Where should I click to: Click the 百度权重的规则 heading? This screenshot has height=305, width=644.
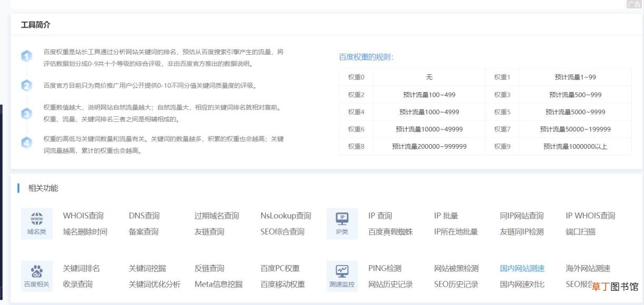366,57
